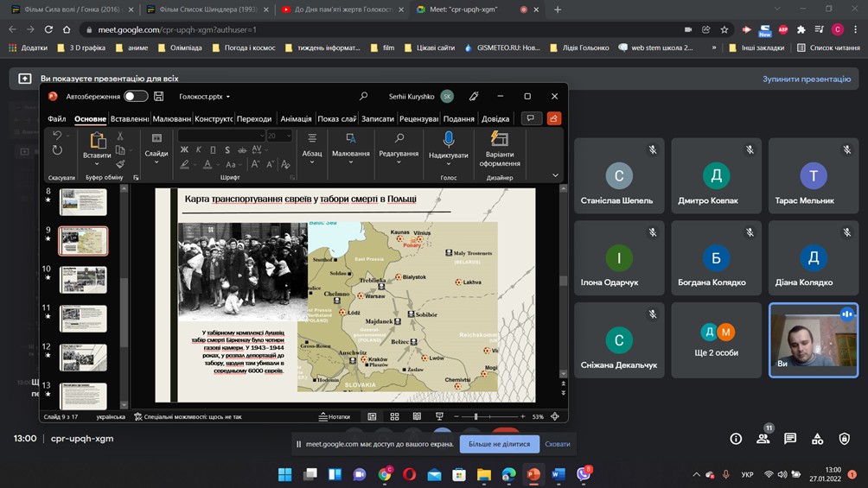Toggle italic К formatting
The height and width of the screenshot is (488, 868).
click(199, 150)
